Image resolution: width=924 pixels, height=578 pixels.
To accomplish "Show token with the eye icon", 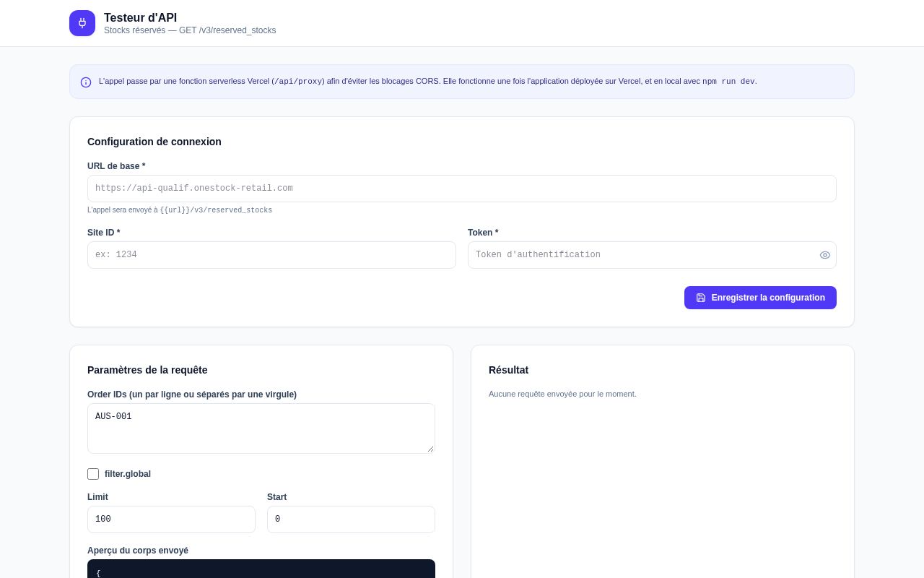I will click(x=825, y=255).
